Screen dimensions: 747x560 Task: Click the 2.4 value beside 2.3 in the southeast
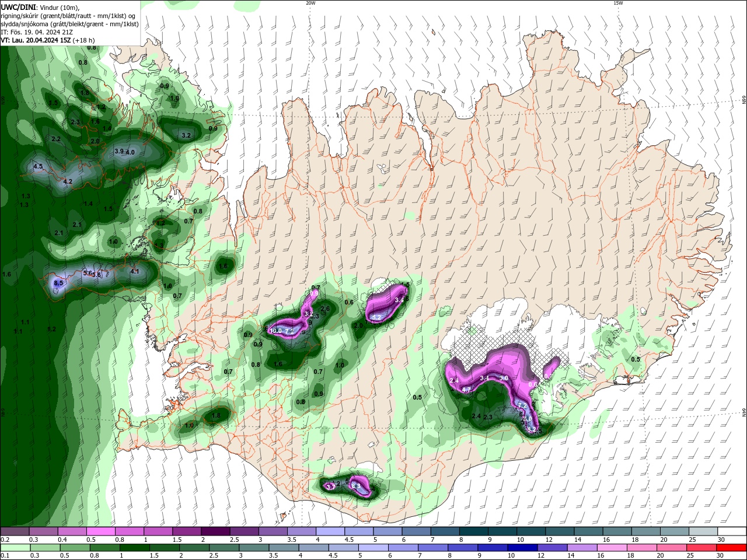[476, 416]
